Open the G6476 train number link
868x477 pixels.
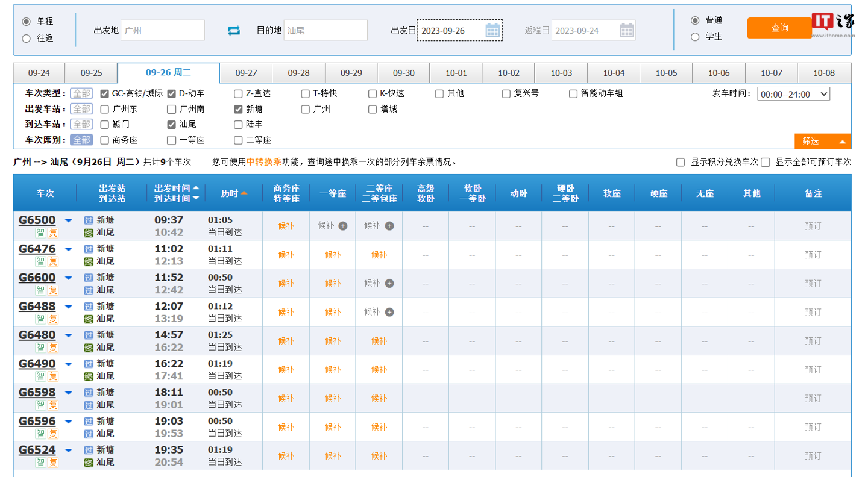click(x=37, y=249)
